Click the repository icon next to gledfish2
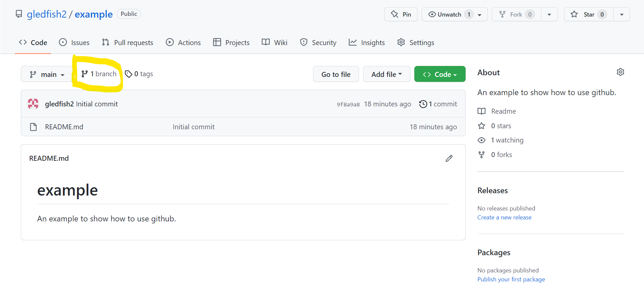Screen dimensions: 644x290 [x=19, y=14]
